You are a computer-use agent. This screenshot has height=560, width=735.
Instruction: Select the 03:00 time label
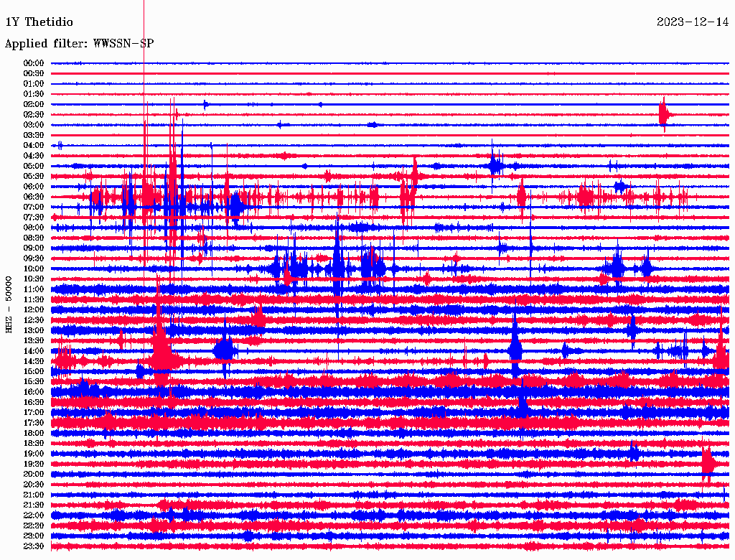[34, 125]
